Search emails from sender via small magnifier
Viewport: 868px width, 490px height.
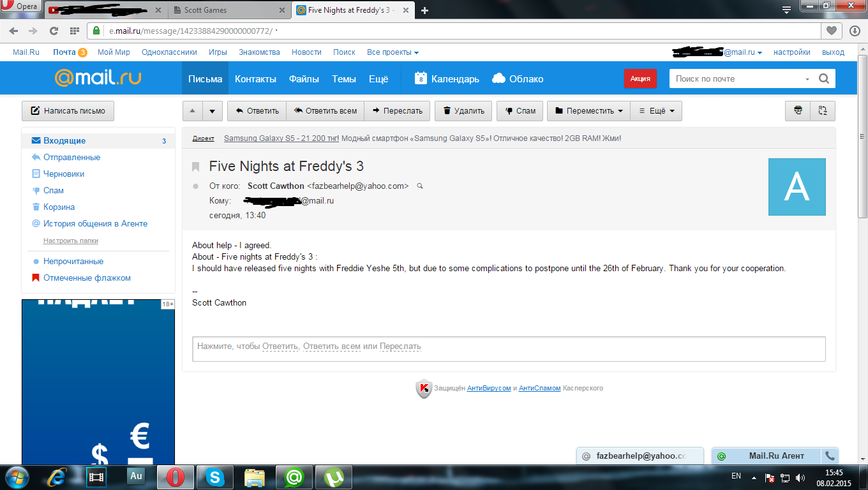point(419,186)
